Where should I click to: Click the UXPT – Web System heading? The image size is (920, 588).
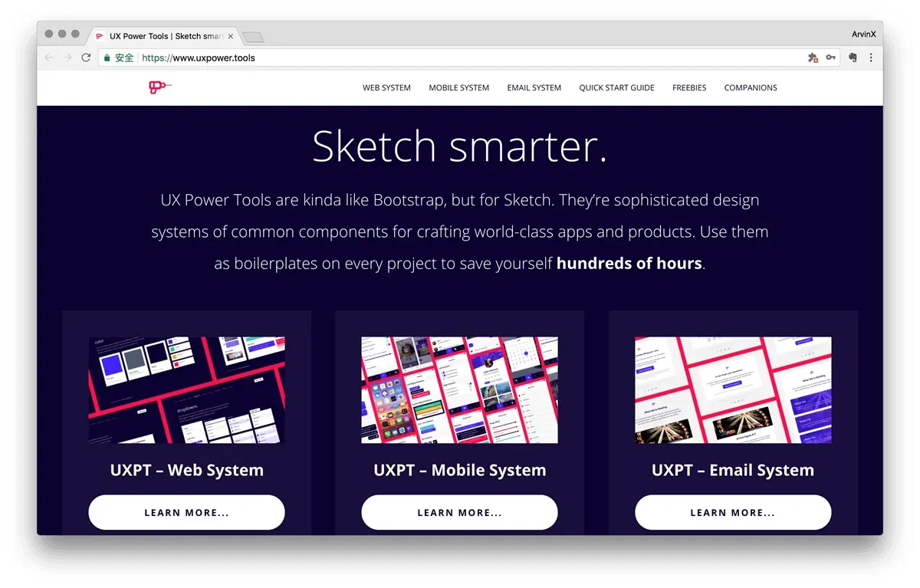186,471
